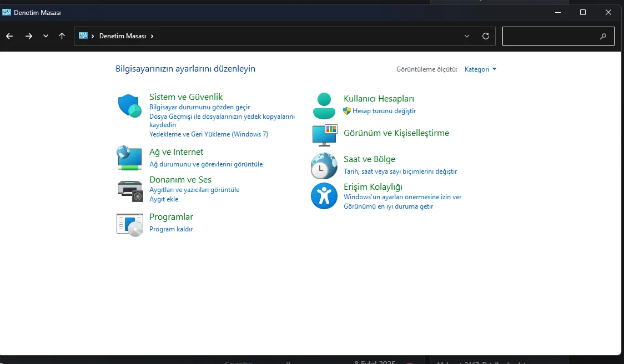Open the Erişim Kolaylığı accessibility icon
Viewport: 624px width, 364px height.
[324, 196]
